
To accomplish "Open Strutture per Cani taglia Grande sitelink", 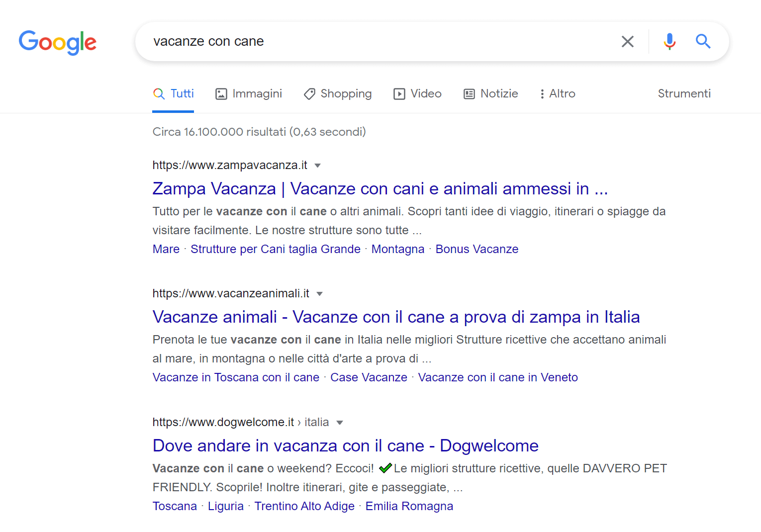I will click(276, 249).
